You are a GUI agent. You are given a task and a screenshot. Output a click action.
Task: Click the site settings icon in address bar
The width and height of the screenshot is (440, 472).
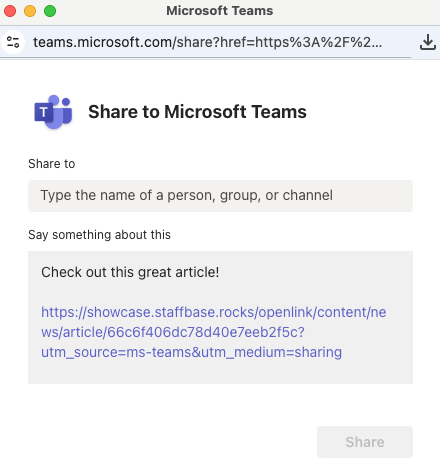pos(13,42)
